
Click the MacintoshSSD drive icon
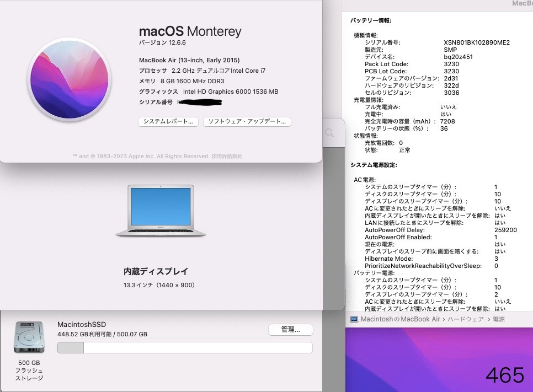click(x=29, y=337)
